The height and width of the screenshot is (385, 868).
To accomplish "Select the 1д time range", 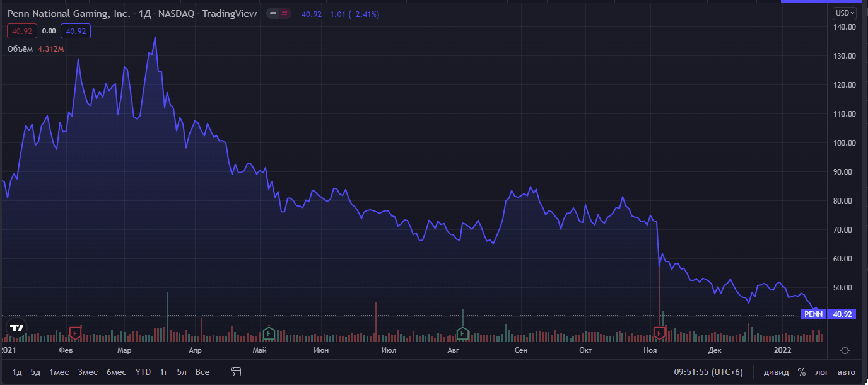I will pos(17,372).
